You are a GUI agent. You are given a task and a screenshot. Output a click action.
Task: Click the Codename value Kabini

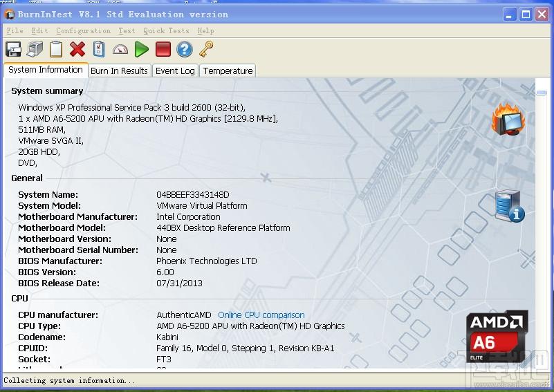(167, 337)
